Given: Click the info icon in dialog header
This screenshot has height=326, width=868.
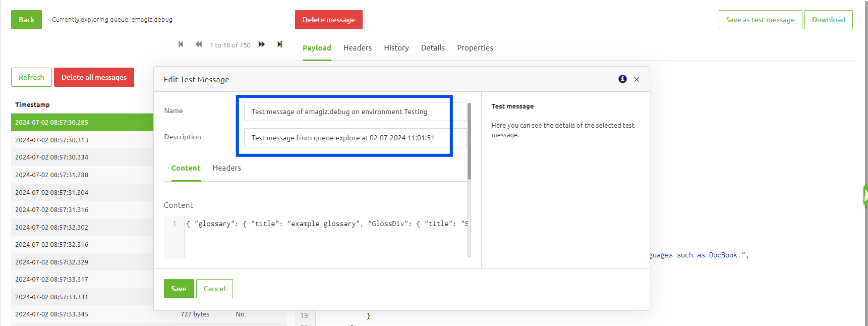Looking at the screenshot, I should pyautogui.click(x=622, y=79).
